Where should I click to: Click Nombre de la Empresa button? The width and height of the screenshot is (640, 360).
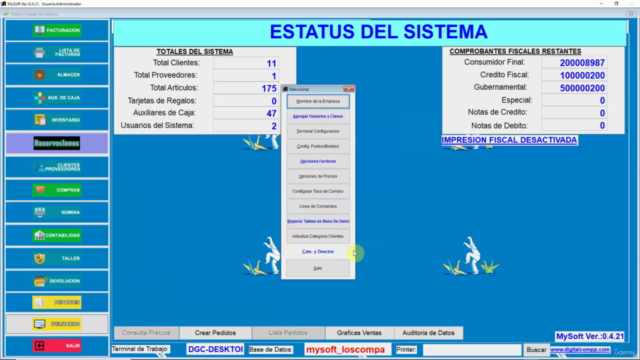[x=318, y=101]
